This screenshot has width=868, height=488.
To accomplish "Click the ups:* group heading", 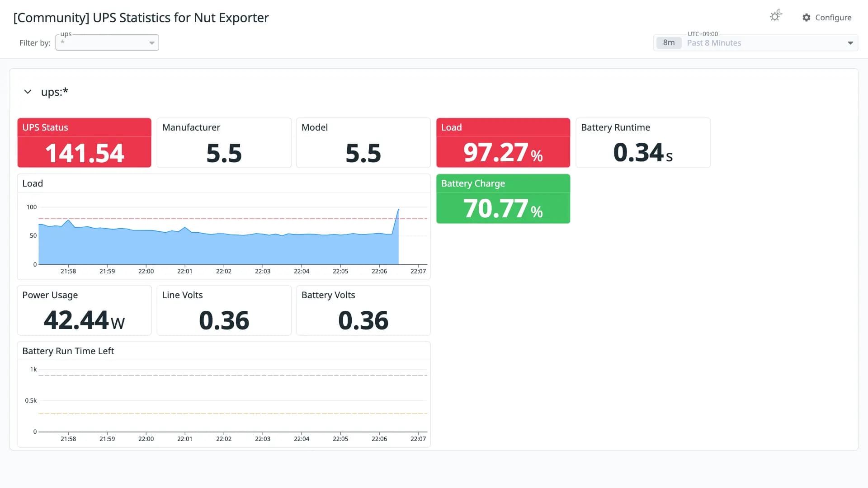I will tap(55, 92).
